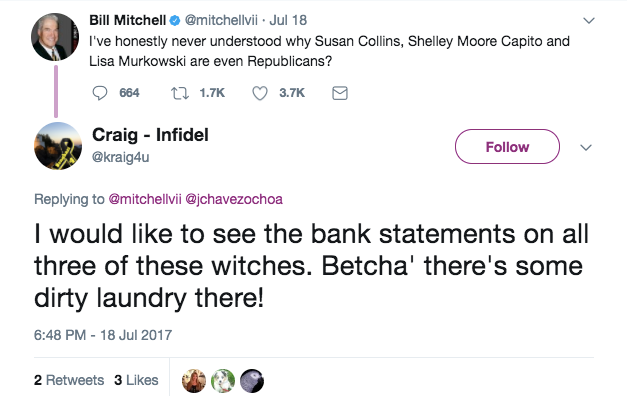
Task: Open Craig - Infidel's avatar
Action: [58, 146]
